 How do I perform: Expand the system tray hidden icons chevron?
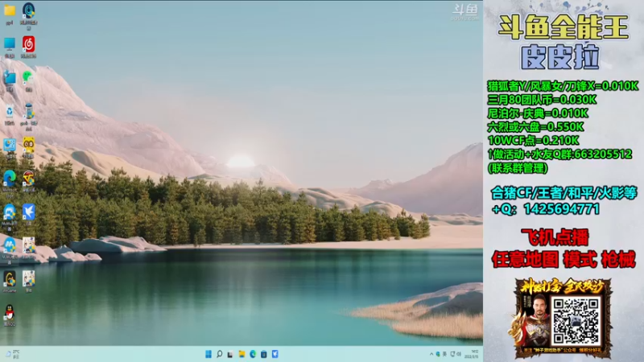click(431, 354)
